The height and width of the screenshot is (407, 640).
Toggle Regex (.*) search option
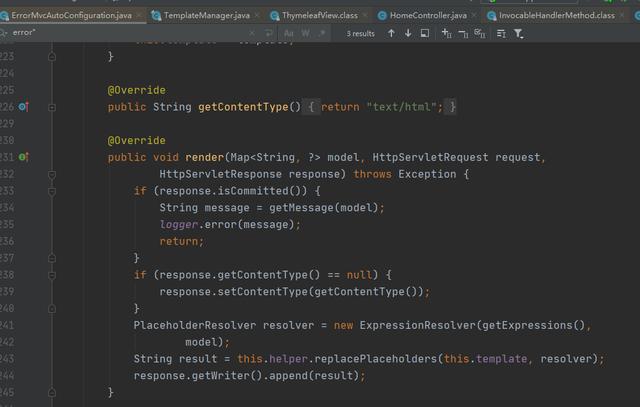point(322,33)
